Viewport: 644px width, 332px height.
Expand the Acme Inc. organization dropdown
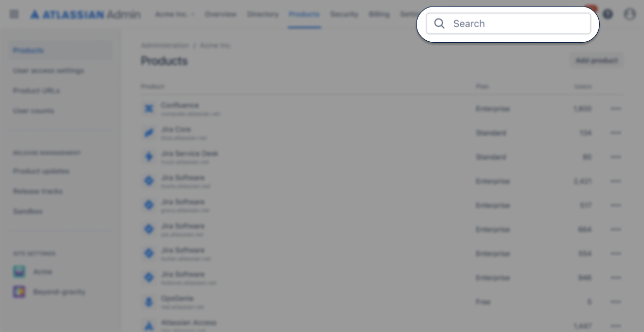click(x=175, y=14)
